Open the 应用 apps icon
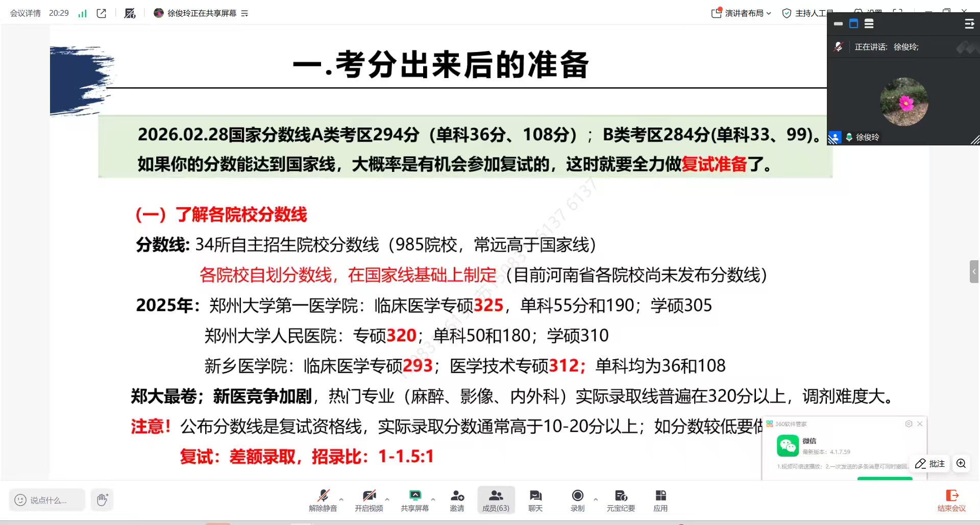Viewport: 980px width, 525px height. pyautogui.click(x=660, y=500)
